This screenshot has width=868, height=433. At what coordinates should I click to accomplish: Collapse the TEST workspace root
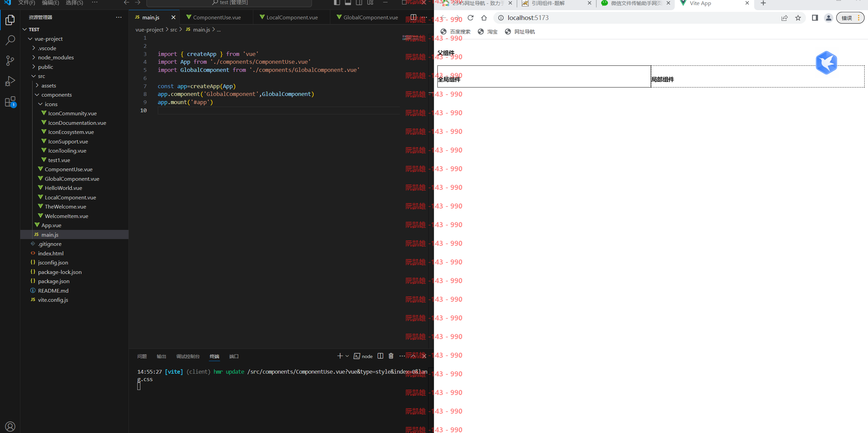74,29
